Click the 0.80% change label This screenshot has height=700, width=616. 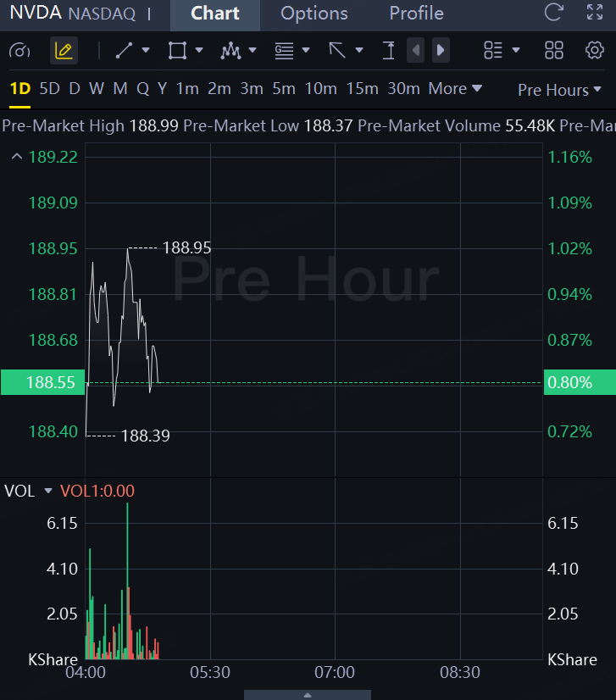(580, 382)
